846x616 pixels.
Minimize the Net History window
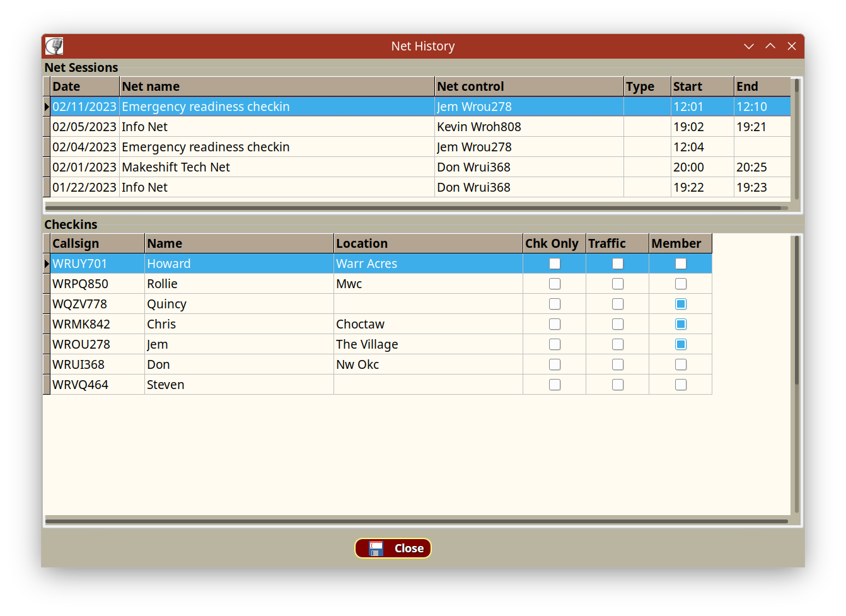point(749,46)
